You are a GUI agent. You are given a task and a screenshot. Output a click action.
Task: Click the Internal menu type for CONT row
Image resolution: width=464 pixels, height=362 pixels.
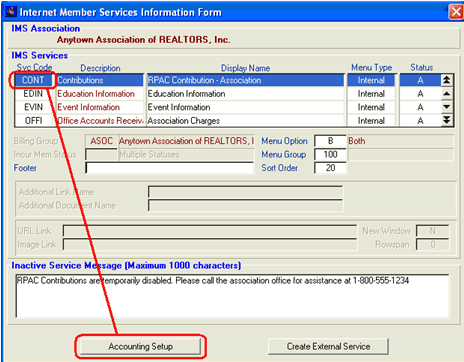[x=371, y=80]
